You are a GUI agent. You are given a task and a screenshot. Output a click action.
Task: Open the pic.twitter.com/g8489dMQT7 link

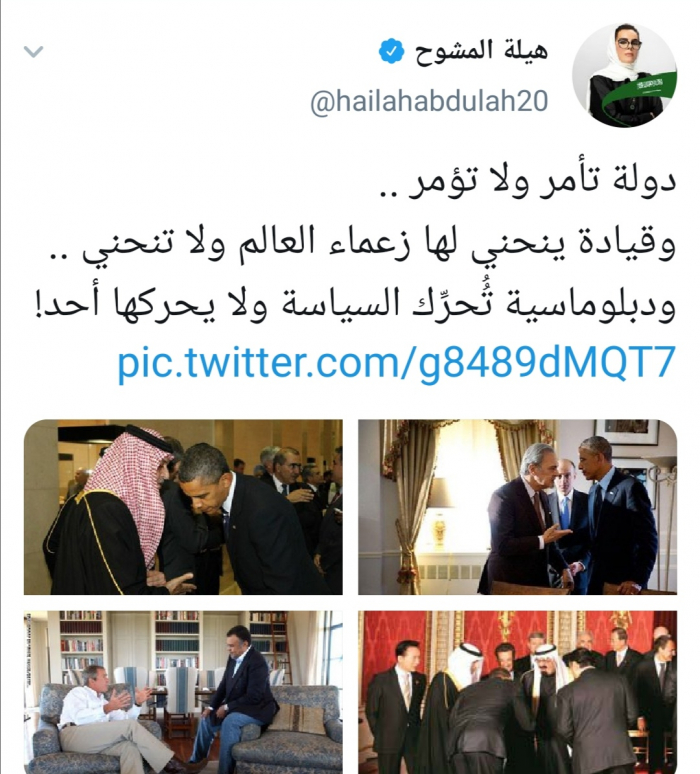[x=396, y=363]
